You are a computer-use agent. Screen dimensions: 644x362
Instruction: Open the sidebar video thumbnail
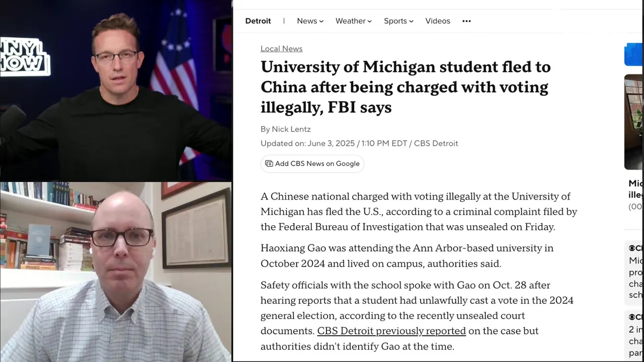point(634,122)
